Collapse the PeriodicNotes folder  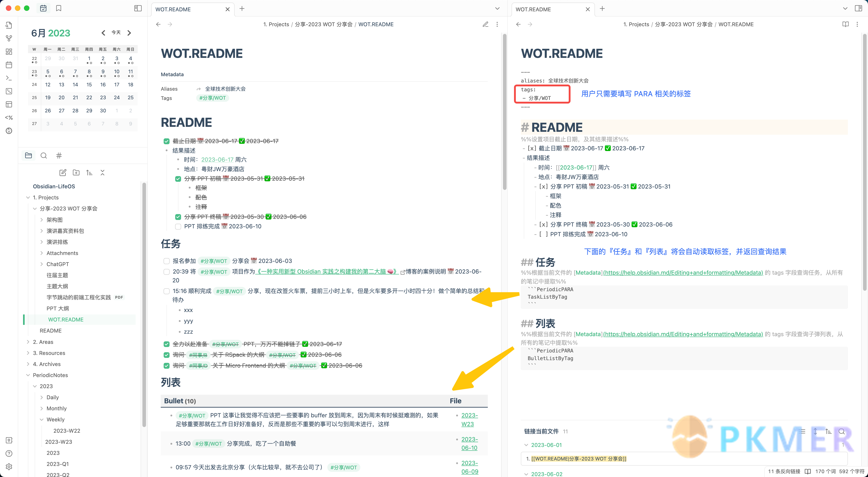[28, 375]
